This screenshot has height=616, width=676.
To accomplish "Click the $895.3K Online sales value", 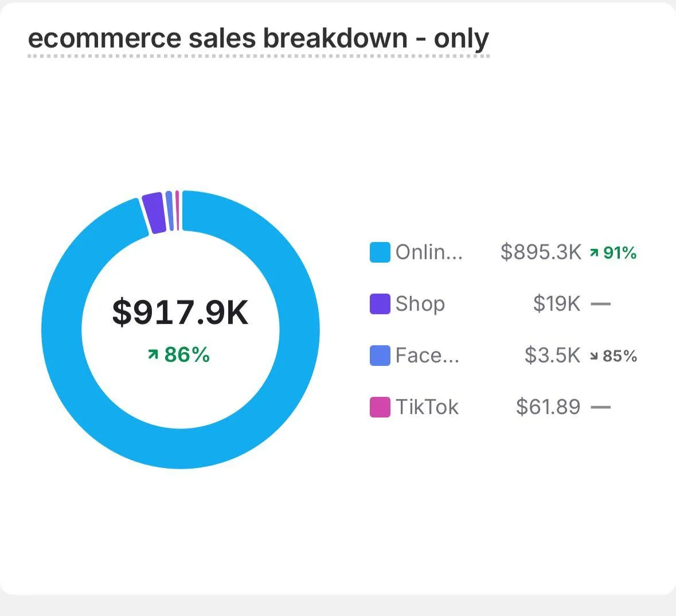I will tap(541, 252).
